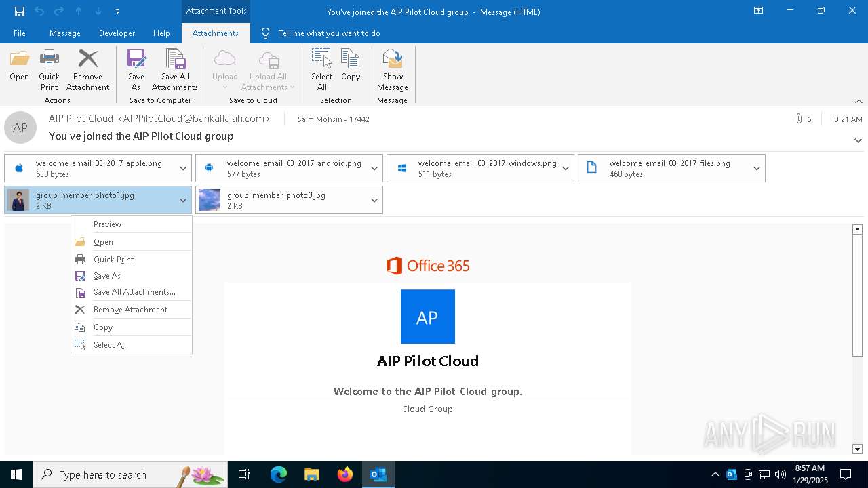Choose Save All Attachments from context menu
Viewport: 868px width, 488px height.
tap(132, 292)
